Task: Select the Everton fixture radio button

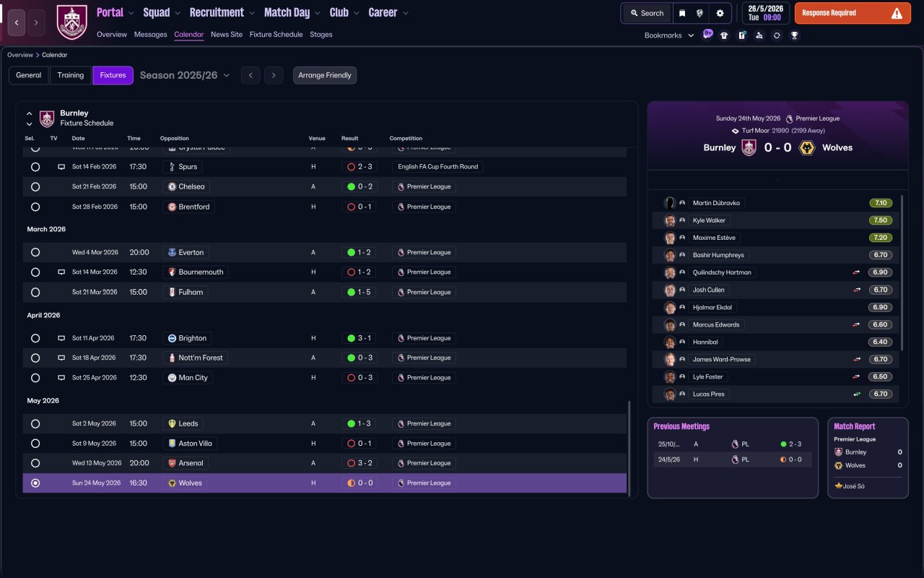Action: 35,252
